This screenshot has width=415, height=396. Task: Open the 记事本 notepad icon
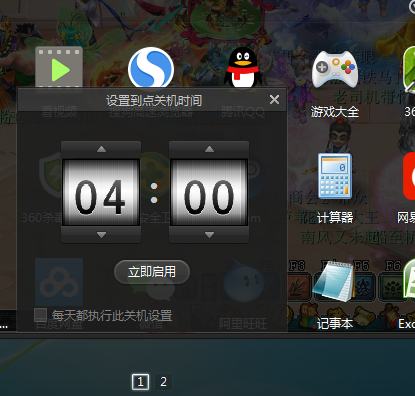tap(334, 282)
